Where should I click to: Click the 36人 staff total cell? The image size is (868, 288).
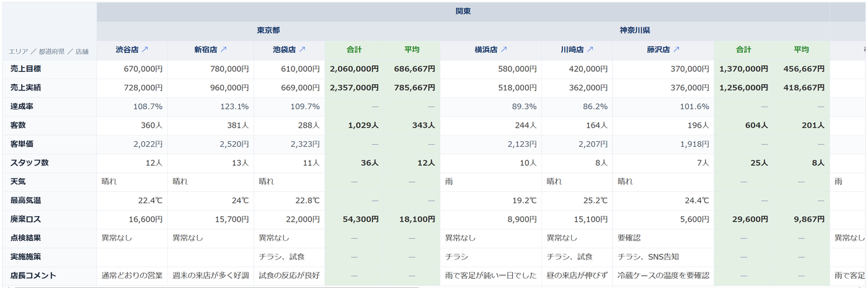[354, 163]
